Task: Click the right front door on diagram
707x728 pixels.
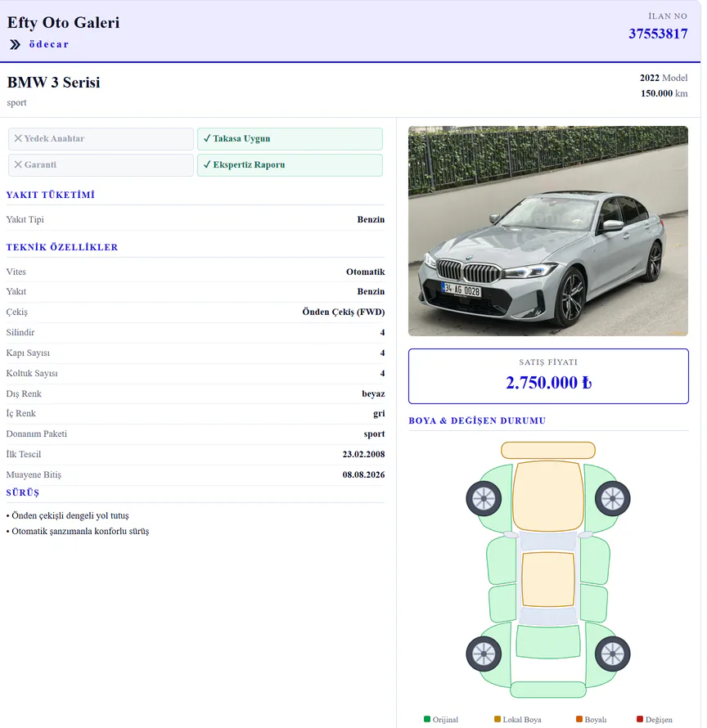Action: pyautogui.click(x=595, y=560)
